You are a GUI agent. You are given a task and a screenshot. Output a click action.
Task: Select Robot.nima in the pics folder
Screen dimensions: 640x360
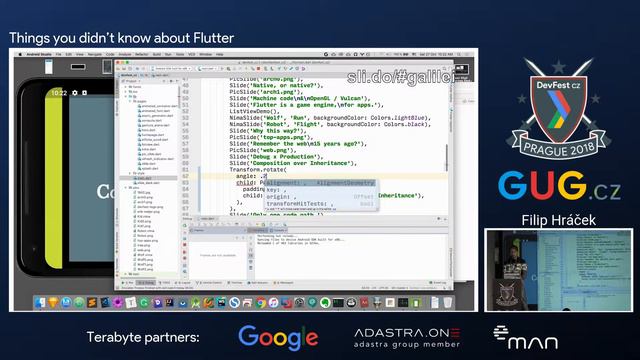pos(145,231)
